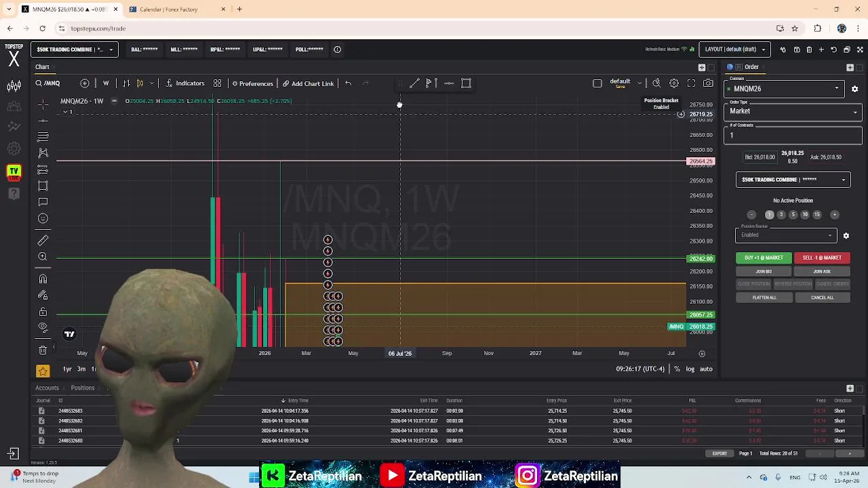The image size is (868, 488).
Task: Select the measure ruler tool
Action: (x=43, y=240)
